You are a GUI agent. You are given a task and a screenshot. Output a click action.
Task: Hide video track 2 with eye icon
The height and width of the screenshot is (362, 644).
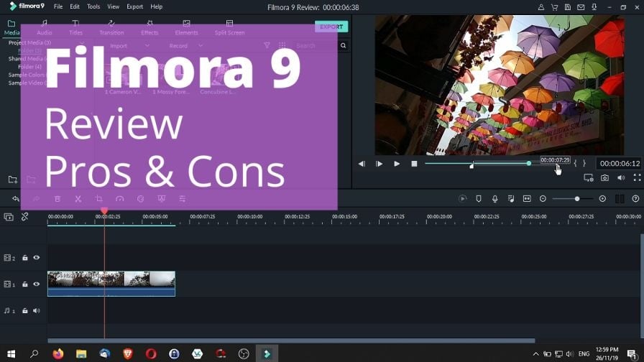point(36,258)
